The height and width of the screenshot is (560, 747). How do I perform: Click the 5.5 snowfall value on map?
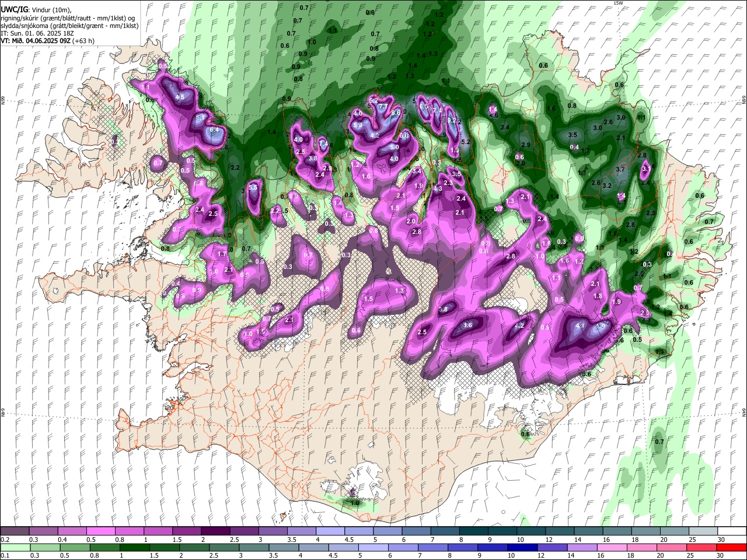(x=253, y=188)
